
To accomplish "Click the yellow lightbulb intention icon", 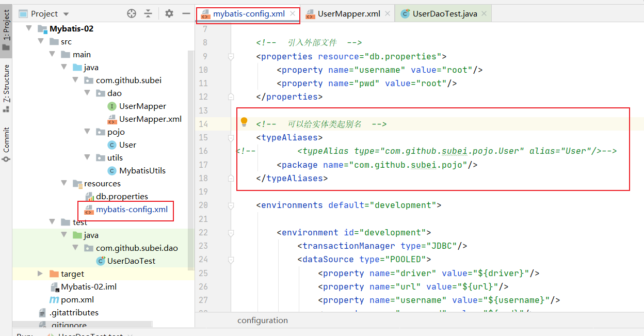I will click(x=244, y=122).
